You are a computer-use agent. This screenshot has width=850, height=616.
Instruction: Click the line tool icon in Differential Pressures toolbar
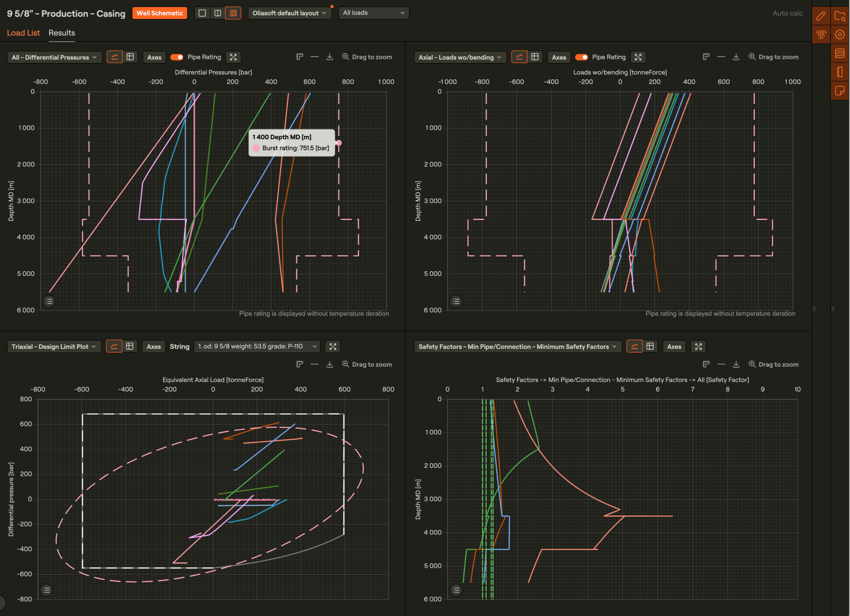click(314, 57)
